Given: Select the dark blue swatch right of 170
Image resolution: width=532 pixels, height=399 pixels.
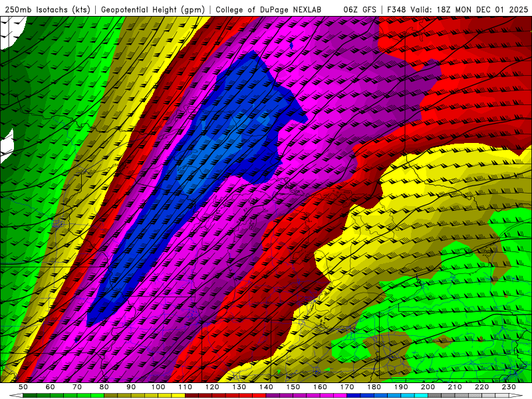Looking at the screenshot, I should coord(354,396).
